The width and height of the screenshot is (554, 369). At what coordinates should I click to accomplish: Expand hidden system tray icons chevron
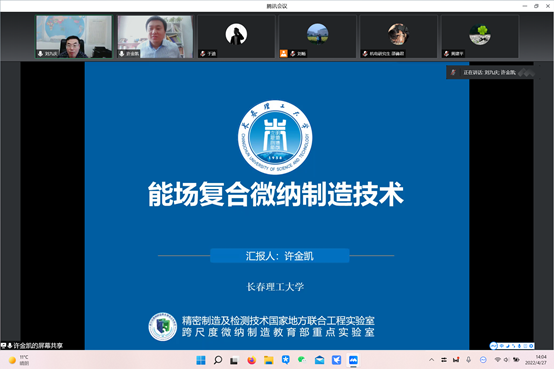[431, 360]
